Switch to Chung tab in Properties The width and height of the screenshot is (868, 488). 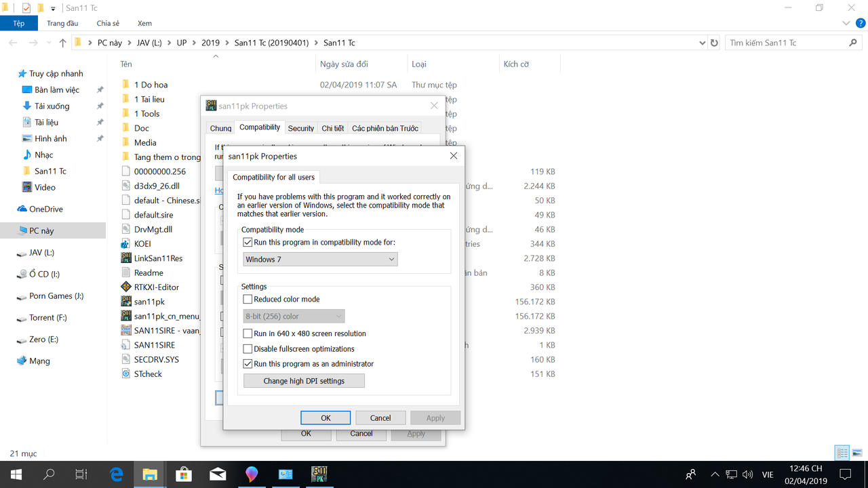[220, 128]
